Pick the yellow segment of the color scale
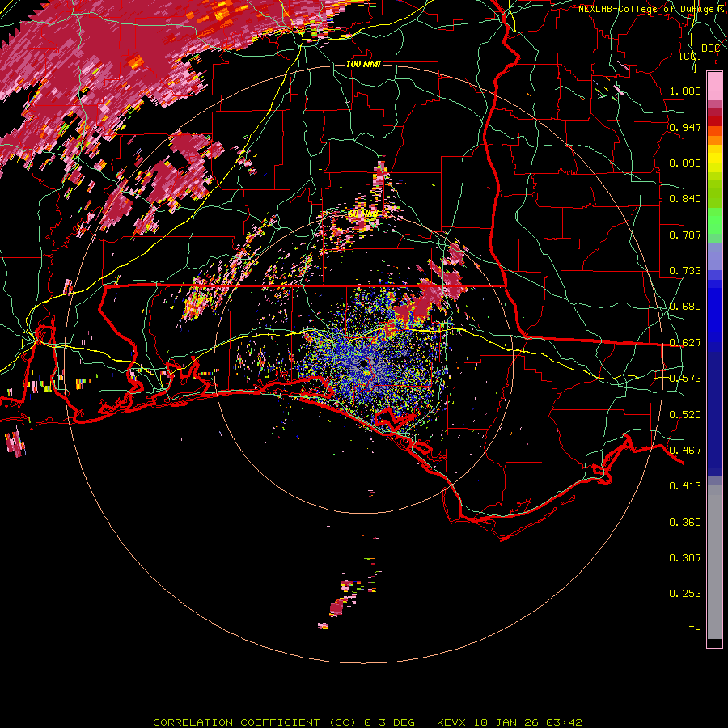Image resolution: width=728 pixels, height=728 pixels. [714, 159]
